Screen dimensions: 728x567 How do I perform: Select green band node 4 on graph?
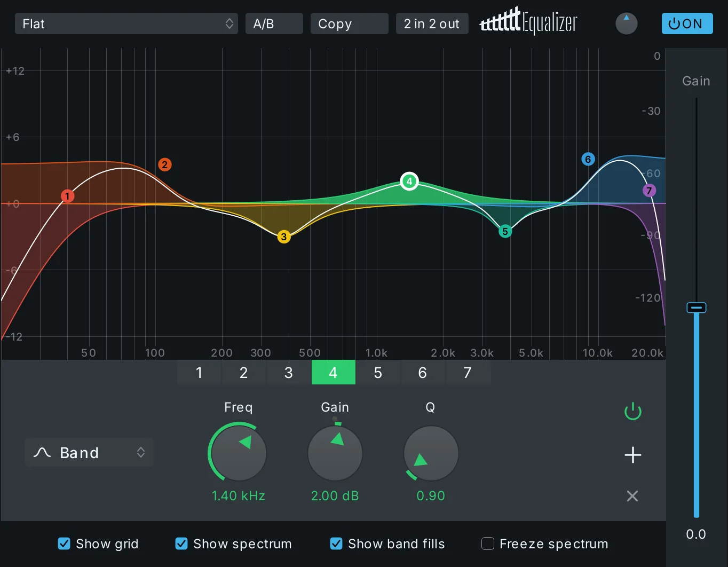tap(409, 182)
